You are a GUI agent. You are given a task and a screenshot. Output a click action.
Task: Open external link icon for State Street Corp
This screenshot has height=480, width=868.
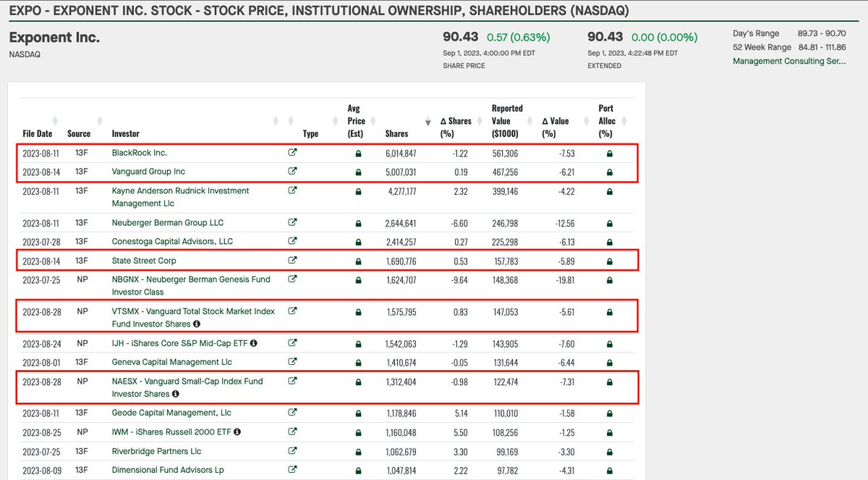(292, 260)
